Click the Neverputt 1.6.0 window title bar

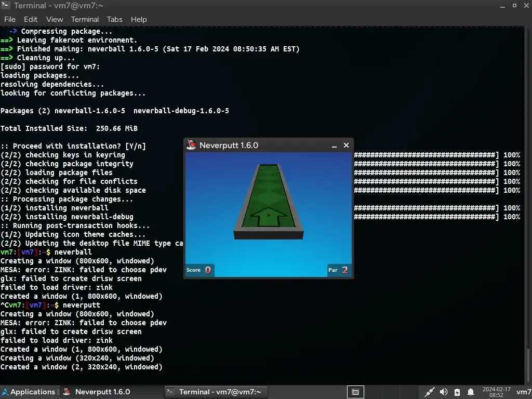268,145
